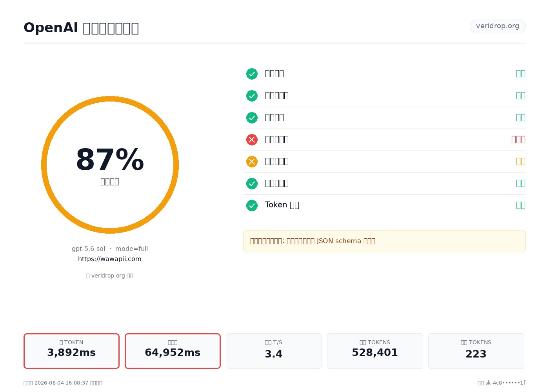Click the veridrop.org badge at top right
The width and height of the screenshot is (549, 392).
(498, 26)
